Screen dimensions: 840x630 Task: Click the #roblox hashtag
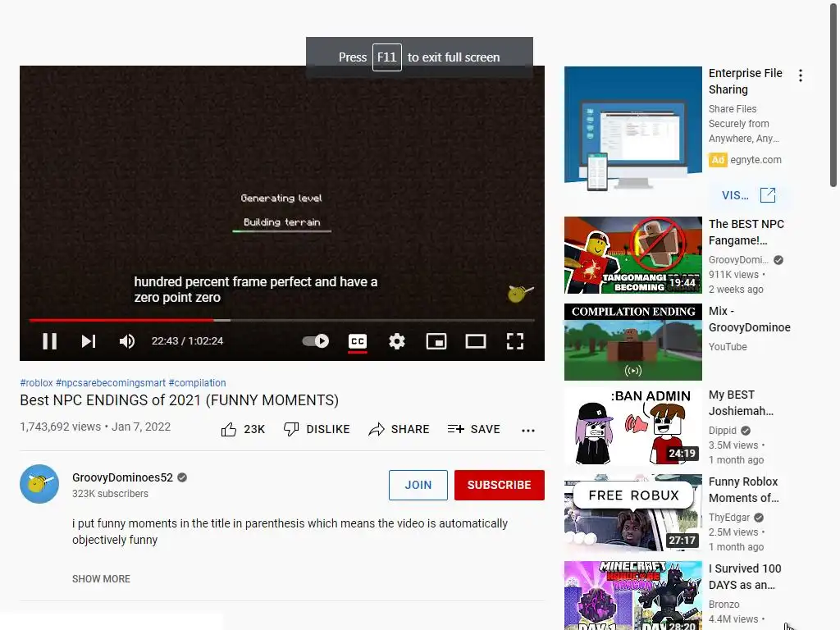click(x=36, y=383)
